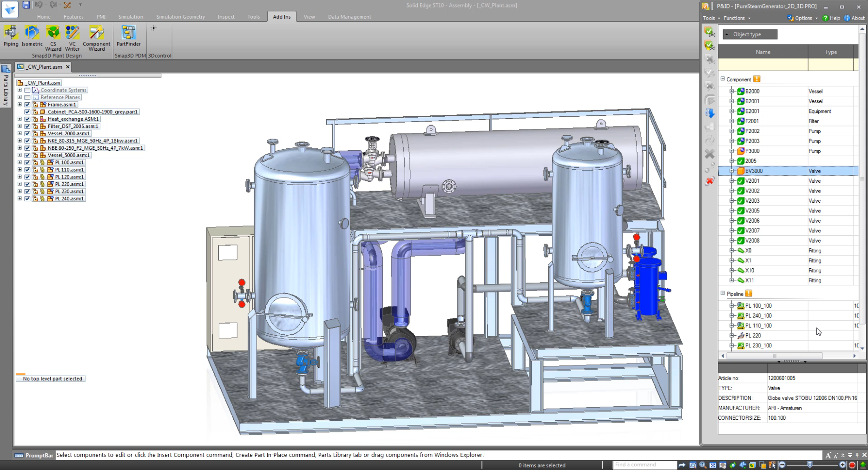Launch the Isometric tool
868x470 pixels.
coord(32,36)
